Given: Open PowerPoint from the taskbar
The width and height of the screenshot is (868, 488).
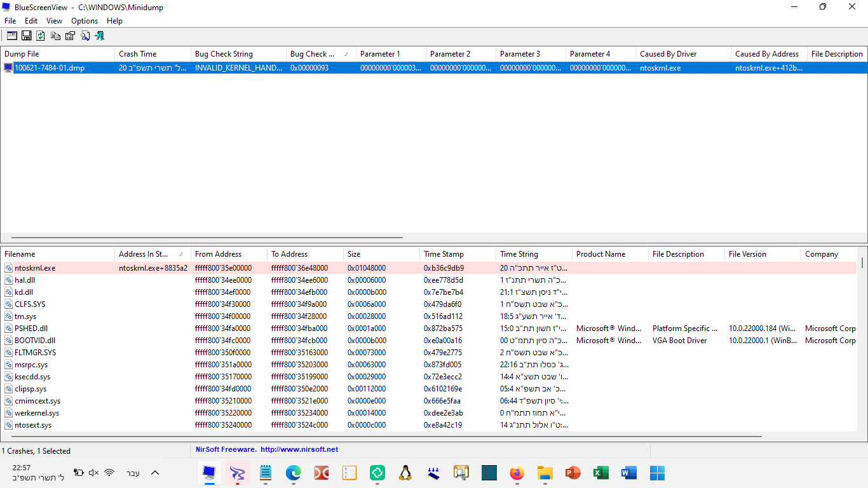Looking at the screenshot, I should coord(573,473).
